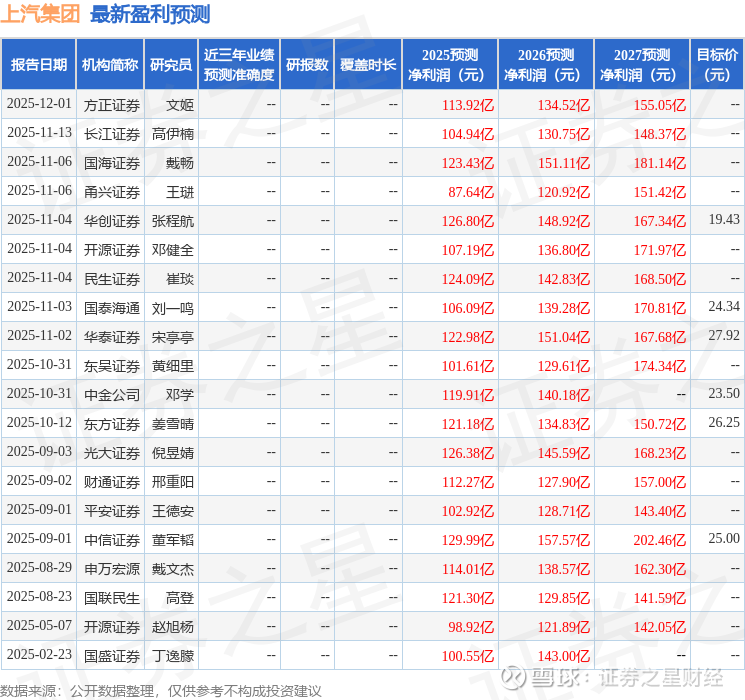Click the value 181.14亿
Viewport: 745px width, 700px height.
pyautogui.click(x=660, y=163)
